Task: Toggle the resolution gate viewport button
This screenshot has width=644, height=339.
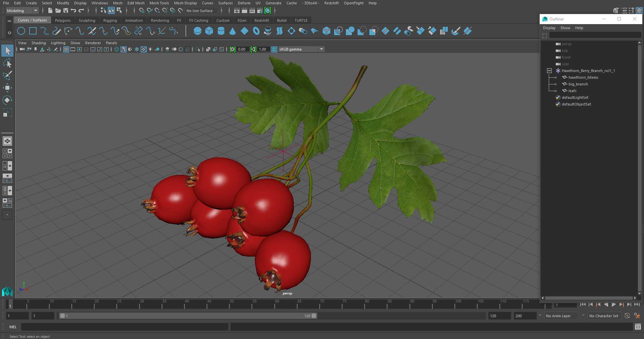Action: 79,49
